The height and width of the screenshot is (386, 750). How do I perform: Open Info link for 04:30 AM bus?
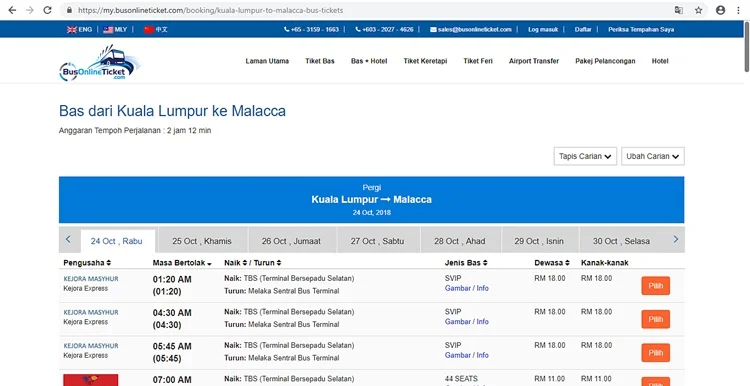pyautogui.click(x=483, y=321)
